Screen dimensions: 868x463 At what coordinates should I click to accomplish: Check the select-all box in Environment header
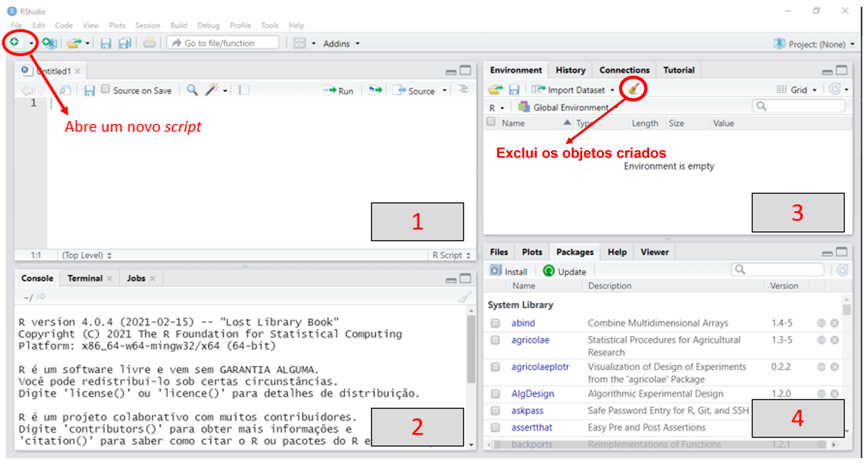click(x=491, y=122)
